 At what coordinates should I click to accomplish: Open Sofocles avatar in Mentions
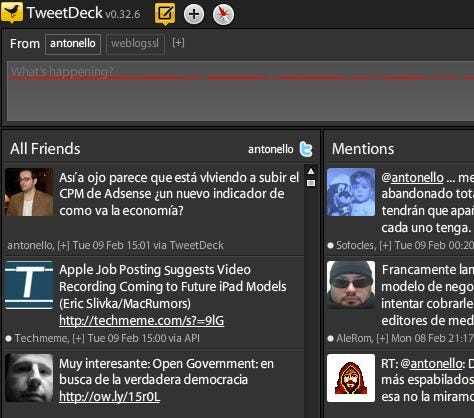pyautogui.click(x=351, y=192)
